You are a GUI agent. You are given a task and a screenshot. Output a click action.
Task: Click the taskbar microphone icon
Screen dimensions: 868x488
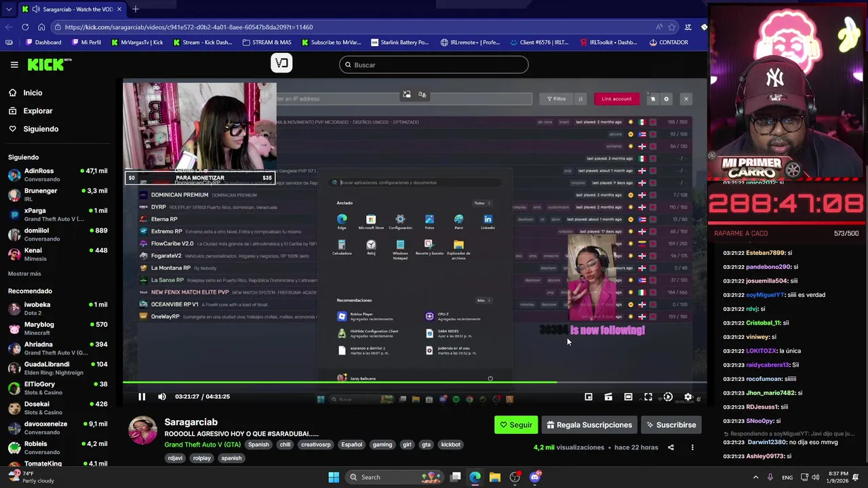770,477
